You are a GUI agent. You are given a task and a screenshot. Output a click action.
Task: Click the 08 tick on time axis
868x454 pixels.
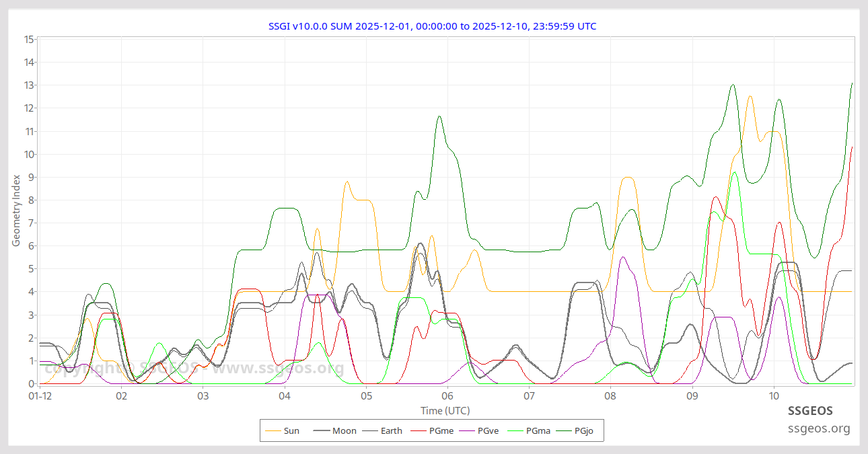[610, 396]
